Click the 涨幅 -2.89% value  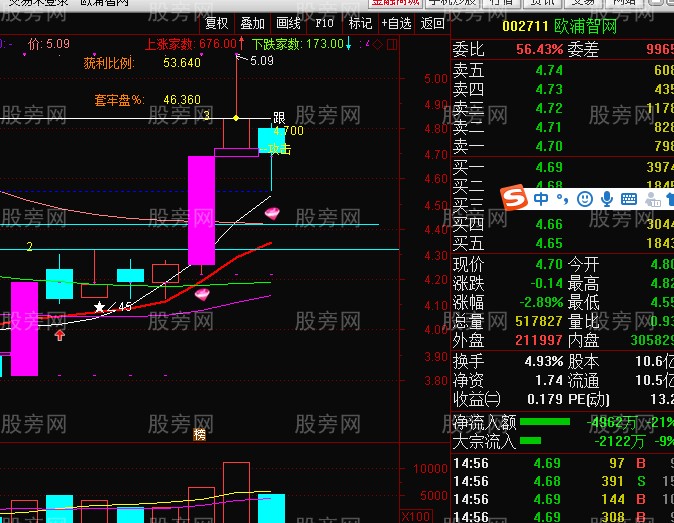(x=541, y=303)
